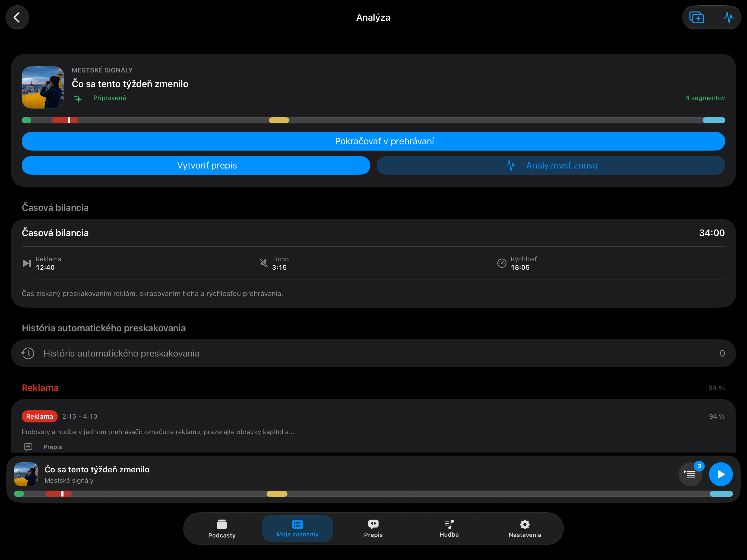Select the Moje zoznamy tab
Viewport: 747px width, 560px height.
point(297,529)
